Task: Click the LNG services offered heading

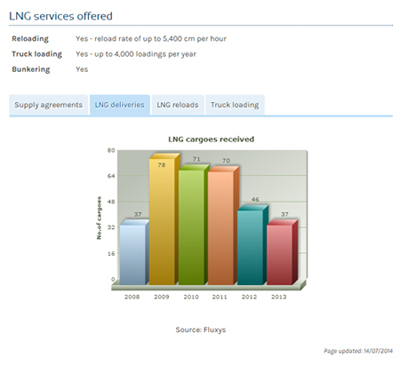Action: point(61,16)
